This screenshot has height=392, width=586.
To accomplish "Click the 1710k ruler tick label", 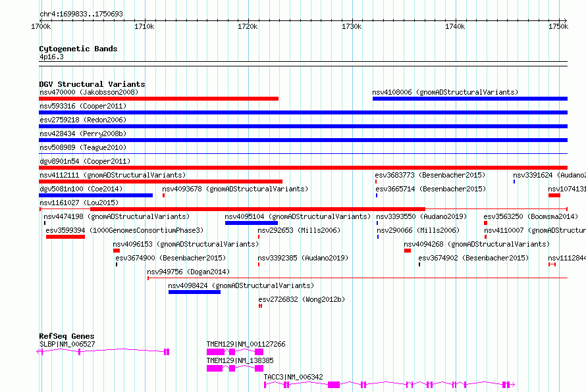I will coord(144,26).
